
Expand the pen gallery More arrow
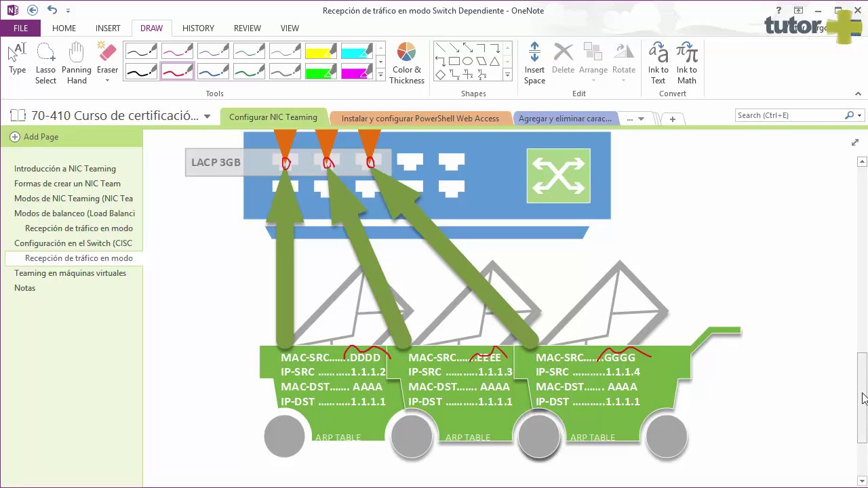[380, 75]
